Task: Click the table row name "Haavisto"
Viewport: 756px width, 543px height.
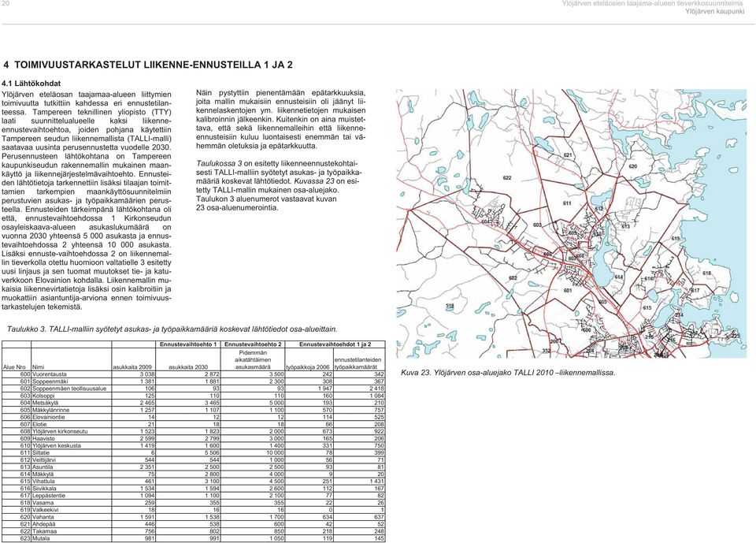Action: tap(43, 439)
